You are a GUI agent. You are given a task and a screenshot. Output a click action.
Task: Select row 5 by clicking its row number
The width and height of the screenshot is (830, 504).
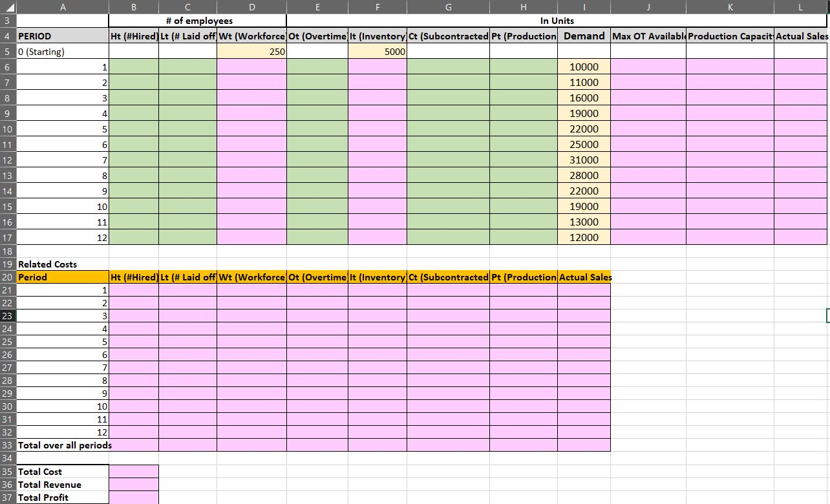6,51
